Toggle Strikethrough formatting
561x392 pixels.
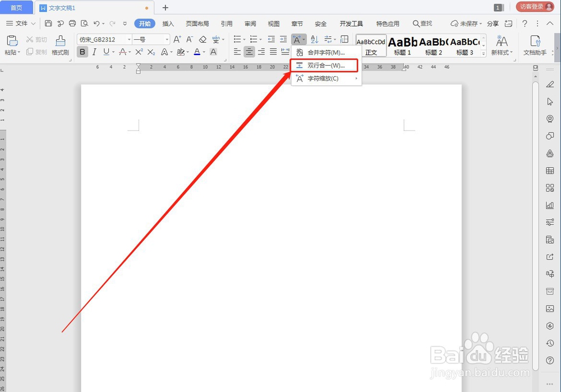click(x=123, y=52)
